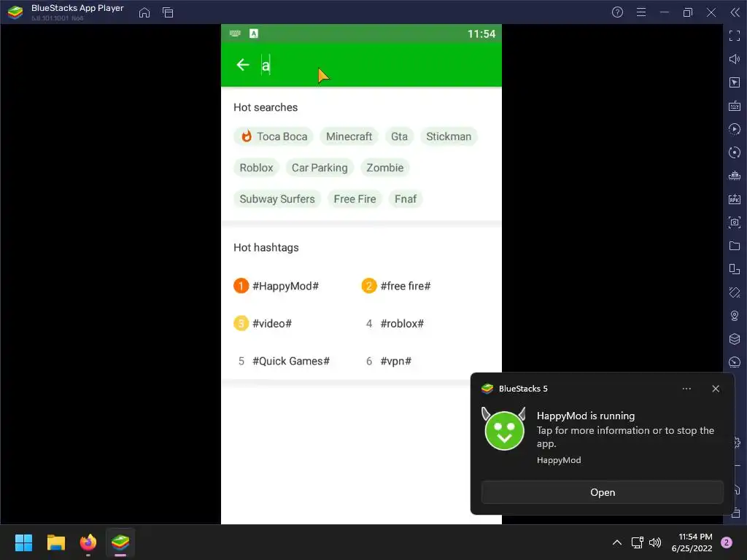Dismiss the BlueStacks 5 notification
This screenshot has height=560, width=747.
(x=716, y=389)
